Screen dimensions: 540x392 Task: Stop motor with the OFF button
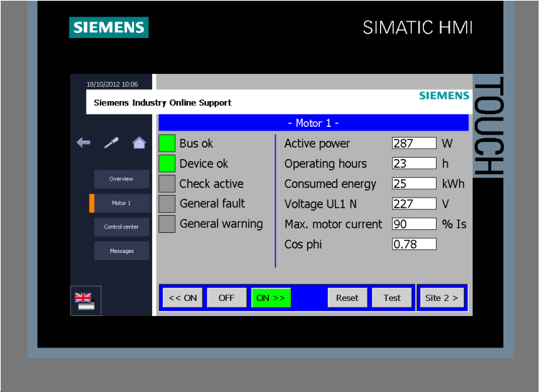(x=227, y=297)
